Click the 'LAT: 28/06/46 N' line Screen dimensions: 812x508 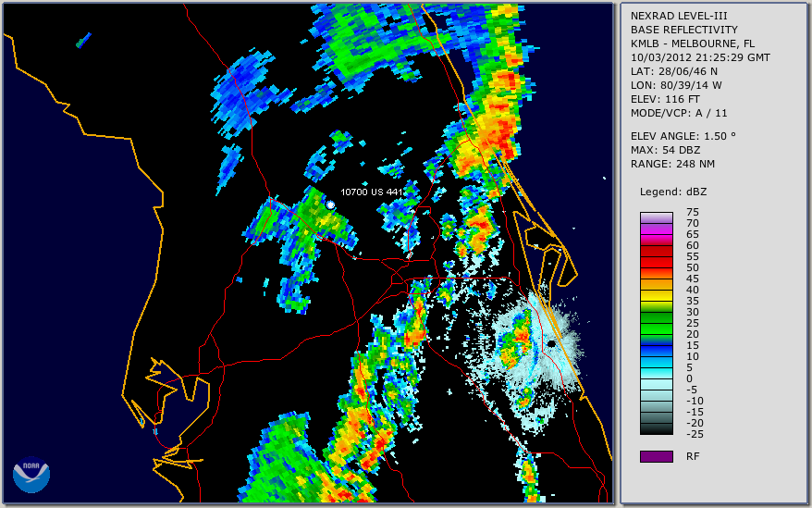673,71
